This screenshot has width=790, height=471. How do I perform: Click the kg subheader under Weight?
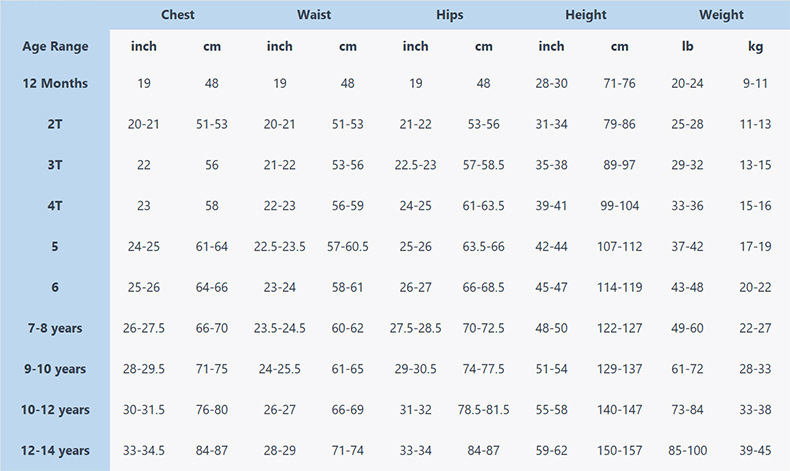[x=756, y=46]
